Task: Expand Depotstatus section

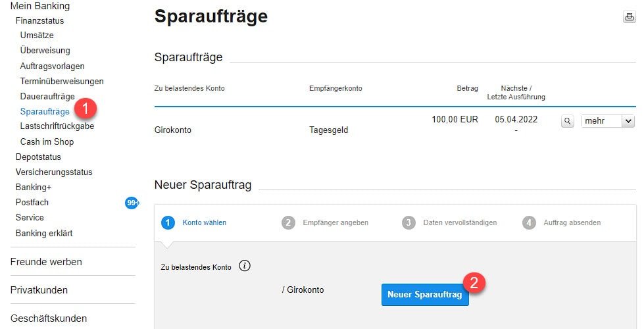Action: [x=38, y=157]
